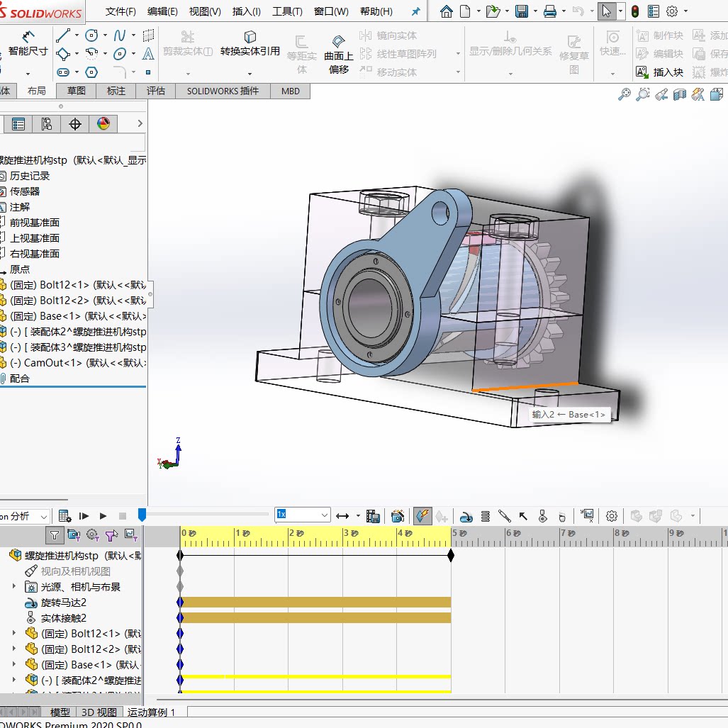This screenshot has width=728, height=728.
Task: Click the Calculate motion study icon
Action: click(x=65, y=516)
